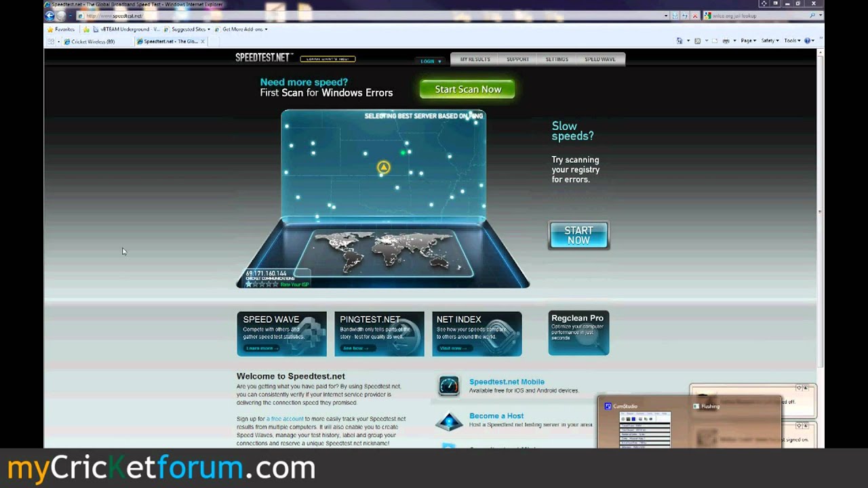Open the Net Index promo card
This screenshot has width=868, height=488.
point(477,333)
